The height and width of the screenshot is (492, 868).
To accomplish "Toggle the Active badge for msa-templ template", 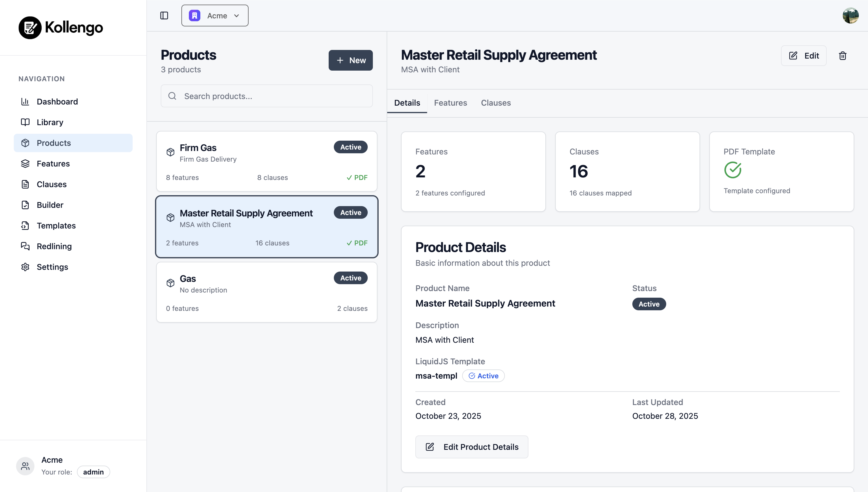I will 483,375.
